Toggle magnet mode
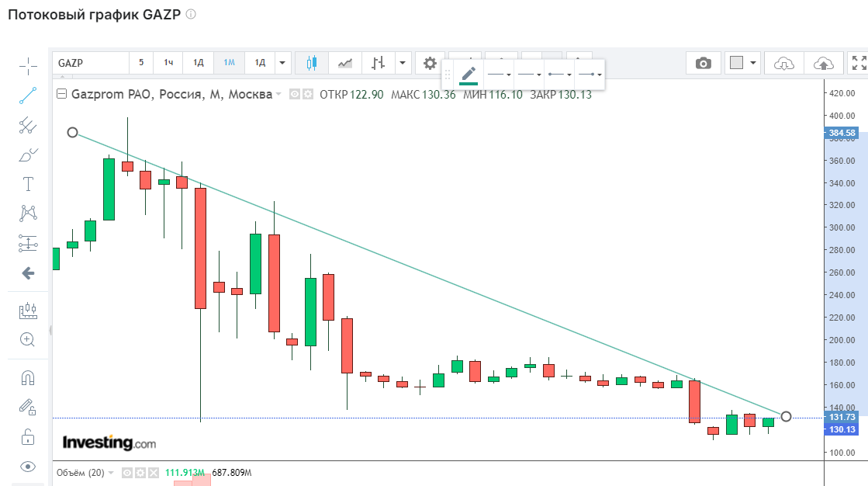This screenshot has width=868, height=486. 28,378
